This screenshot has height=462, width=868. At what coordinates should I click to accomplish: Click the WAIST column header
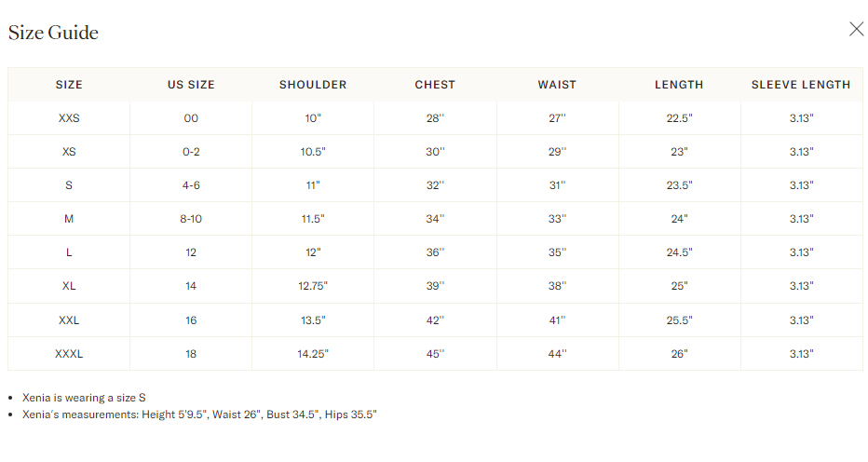point(557,85)
